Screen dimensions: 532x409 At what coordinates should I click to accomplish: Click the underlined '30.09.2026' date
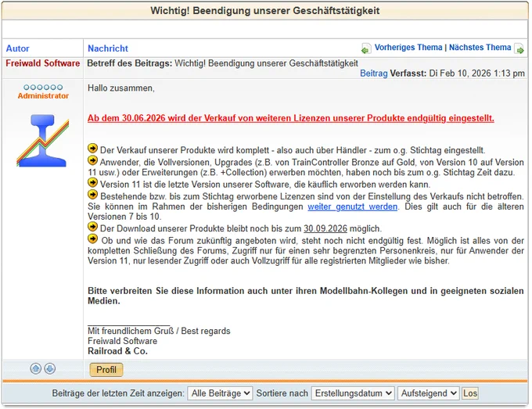pos(325,228)
